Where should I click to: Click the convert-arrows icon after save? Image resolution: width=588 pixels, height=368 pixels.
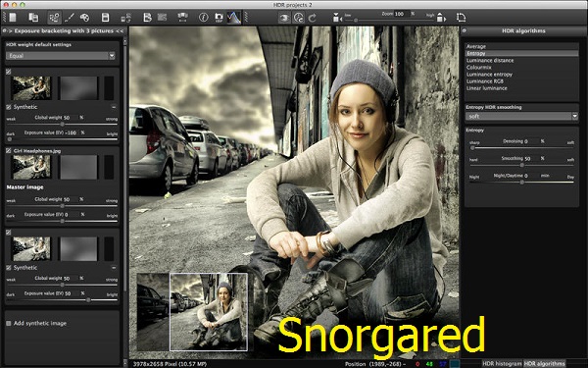pyautogui.click(x=125, y=18)
